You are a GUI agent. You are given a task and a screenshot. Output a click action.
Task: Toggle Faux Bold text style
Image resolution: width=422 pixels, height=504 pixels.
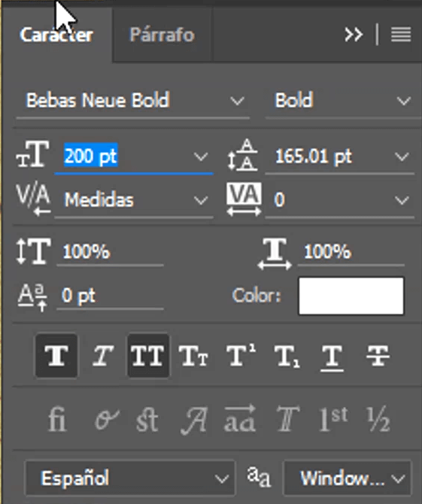tap(56, 355)
